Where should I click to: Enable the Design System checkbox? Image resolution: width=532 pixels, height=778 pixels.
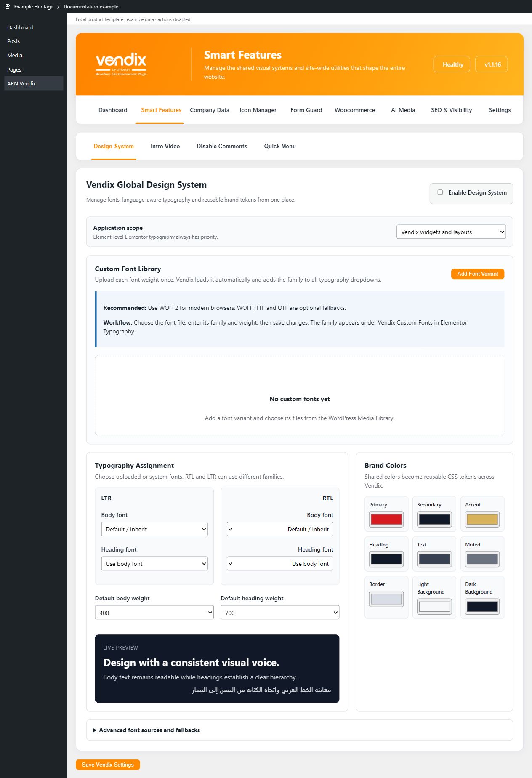[440, 192]
